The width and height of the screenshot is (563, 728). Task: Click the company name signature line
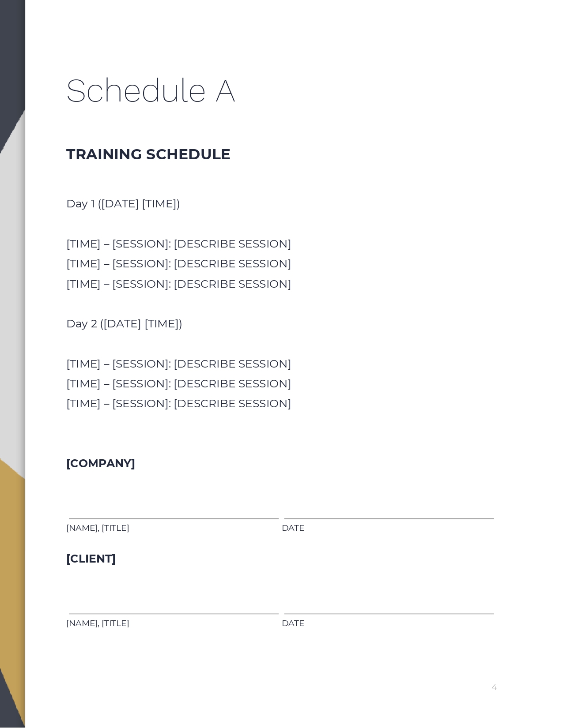tap(174, 518)
